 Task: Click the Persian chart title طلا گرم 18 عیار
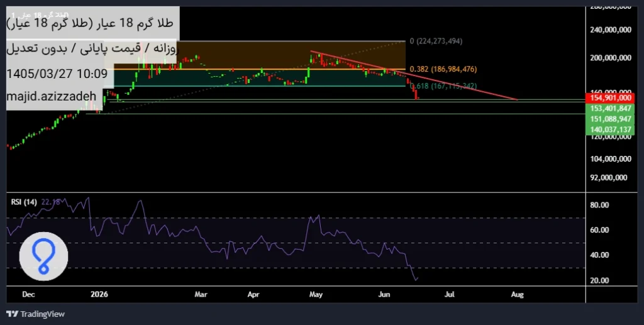click(x=90, y=23)
